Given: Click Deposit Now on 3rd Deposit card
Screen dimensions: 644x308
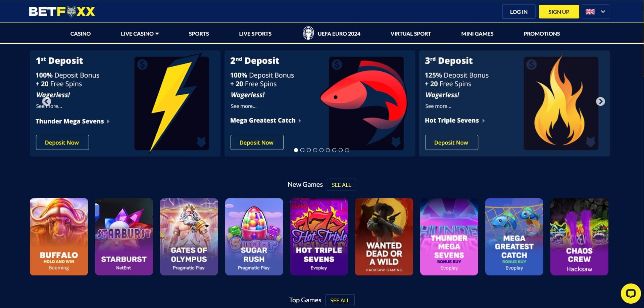Looking at the screenshot, I should click(451, 142).
